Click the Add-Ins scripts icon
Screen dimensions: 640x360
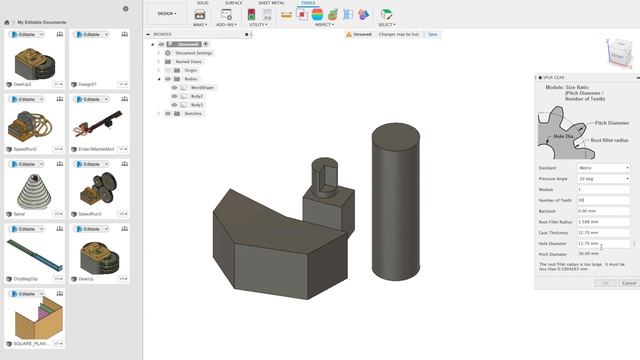(226, 15)
